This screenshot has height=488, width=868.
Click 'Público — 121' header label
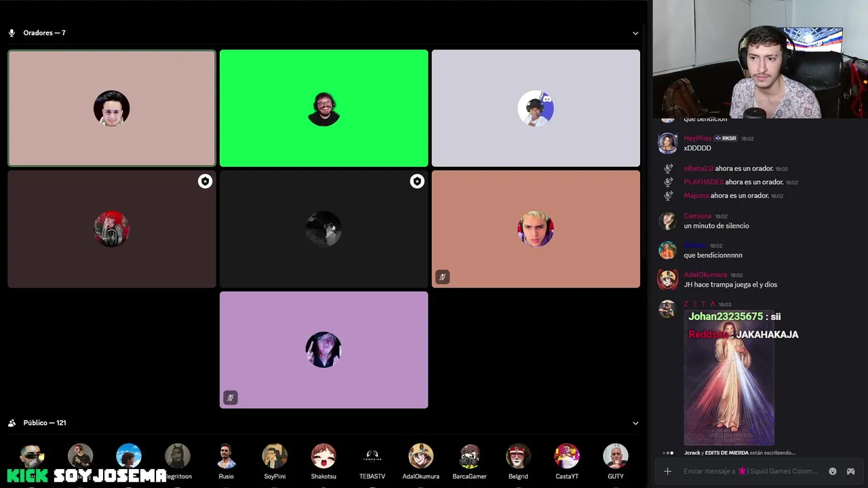click(45, 423)
